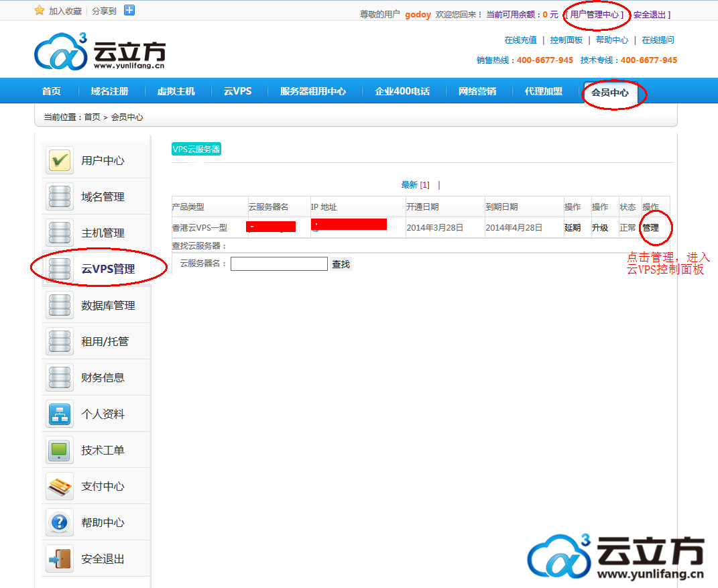Click 安全退出 in the sidebar

pos(103,558)
